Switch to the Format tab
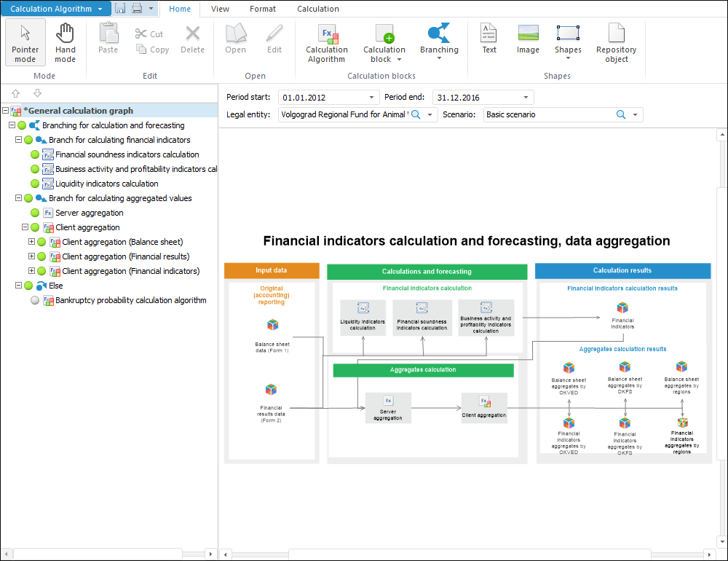728x561 pixels. pyautogui.click(x=263, y=9)
